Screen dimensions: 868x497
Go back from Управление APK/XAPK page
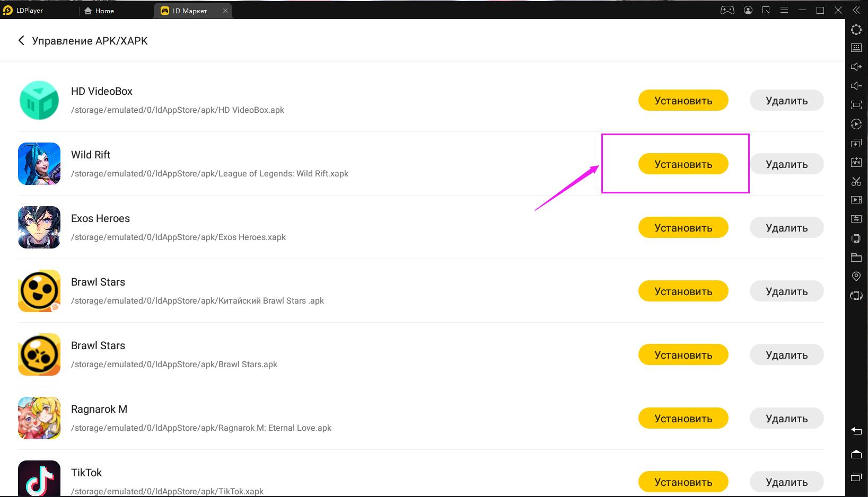[x=21, y=41]
